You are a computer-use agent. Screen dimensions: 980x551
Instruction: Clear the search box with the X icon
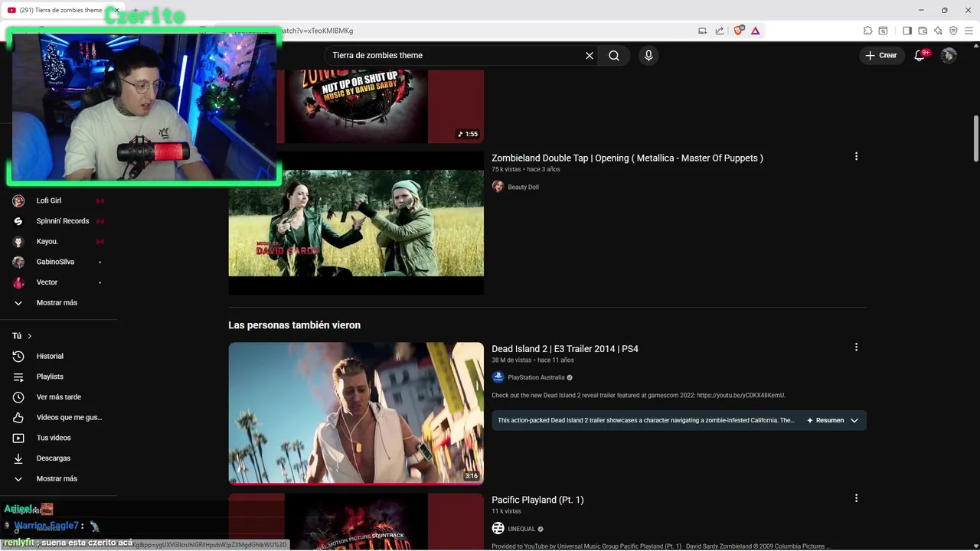(590, 55)
